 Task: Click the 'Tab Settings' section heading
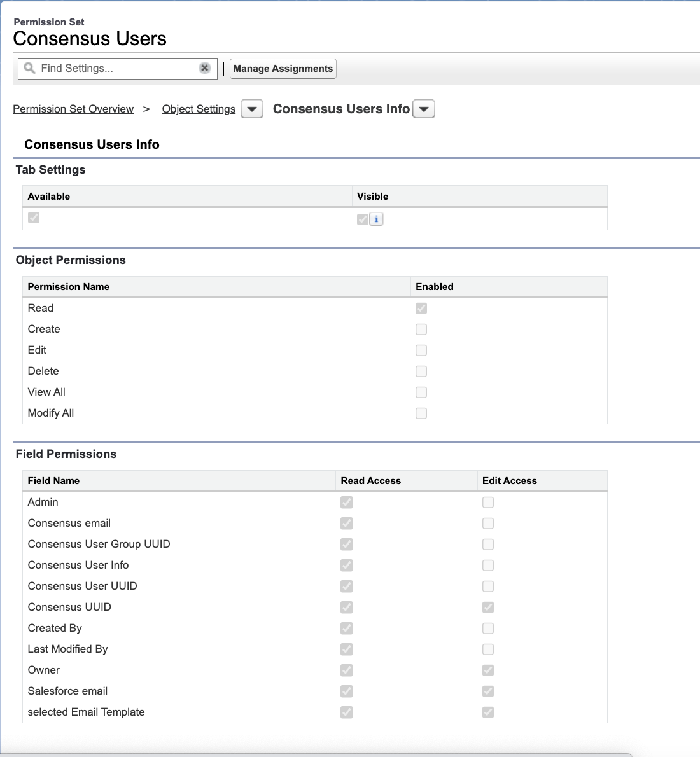(51, 170)
